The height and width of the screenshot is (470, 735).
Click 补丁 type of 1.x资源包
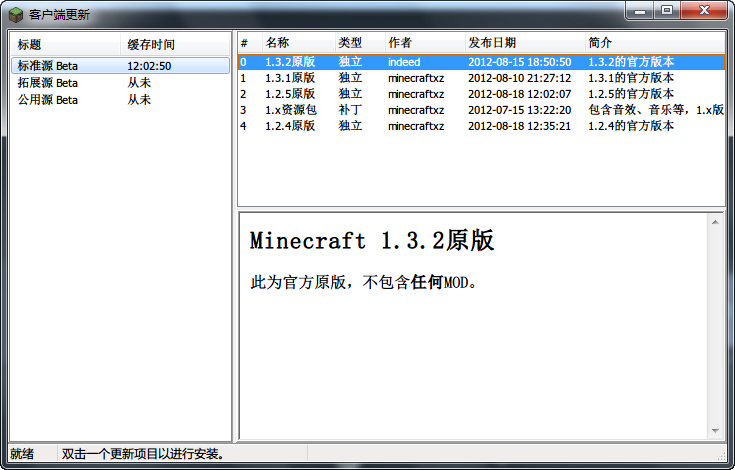point(350,110)
